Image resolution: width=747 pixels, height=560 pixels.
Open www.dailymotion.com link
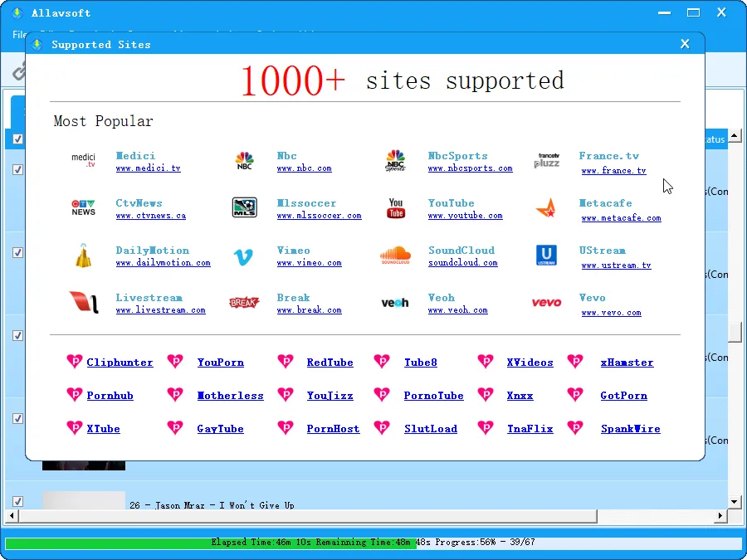pyautogui.click(x=163, y=262)
